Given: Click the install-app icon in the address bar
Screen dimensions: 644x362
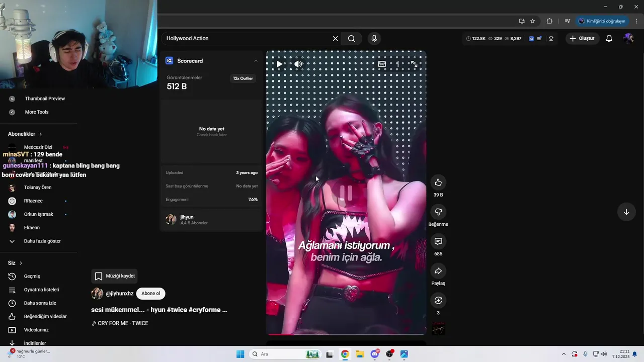Looking at the screenshot, I should point(522,21).
